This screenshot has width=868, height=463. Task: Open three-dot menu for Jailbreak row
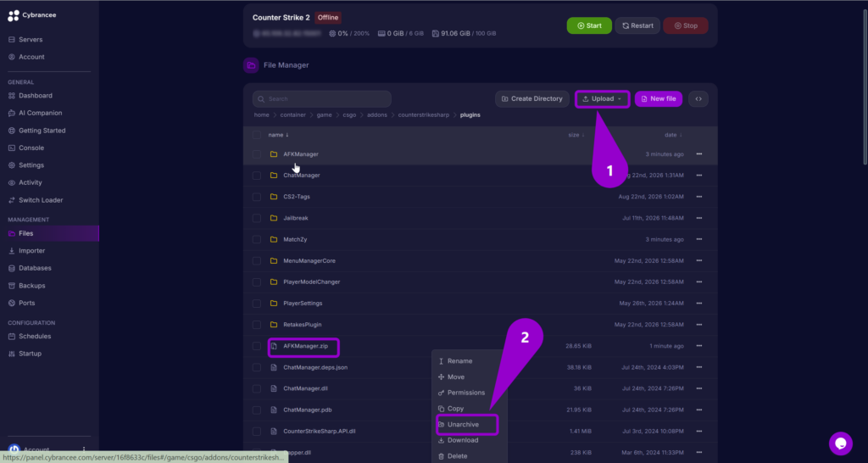(699, 218)
